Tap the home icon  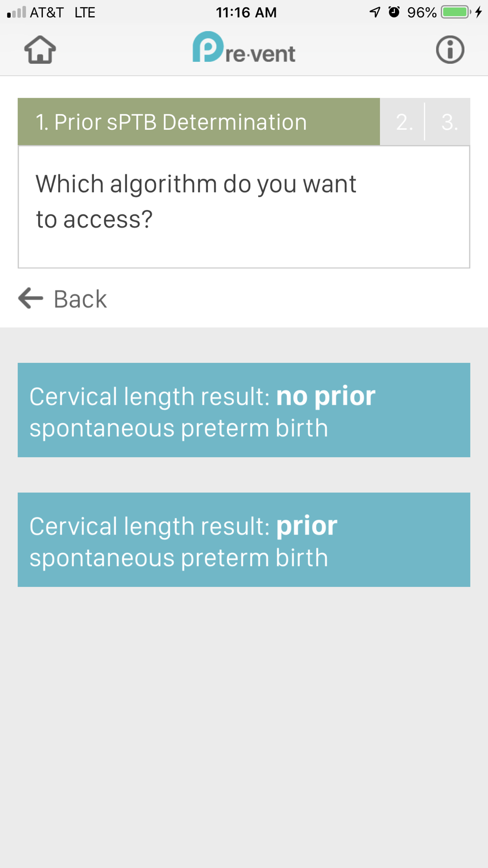[x=40, y=50]
